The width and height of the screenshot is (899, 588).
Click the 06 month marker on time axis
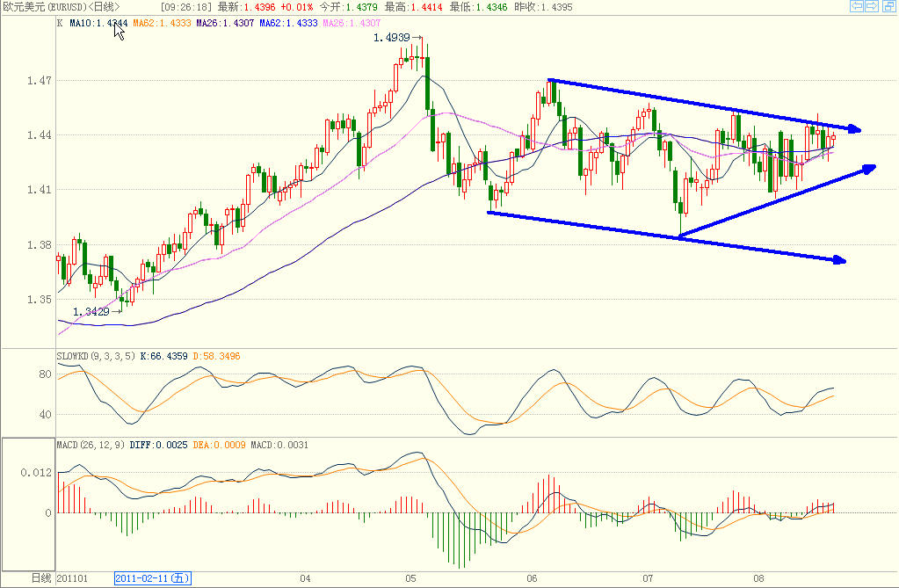(532, 578)
